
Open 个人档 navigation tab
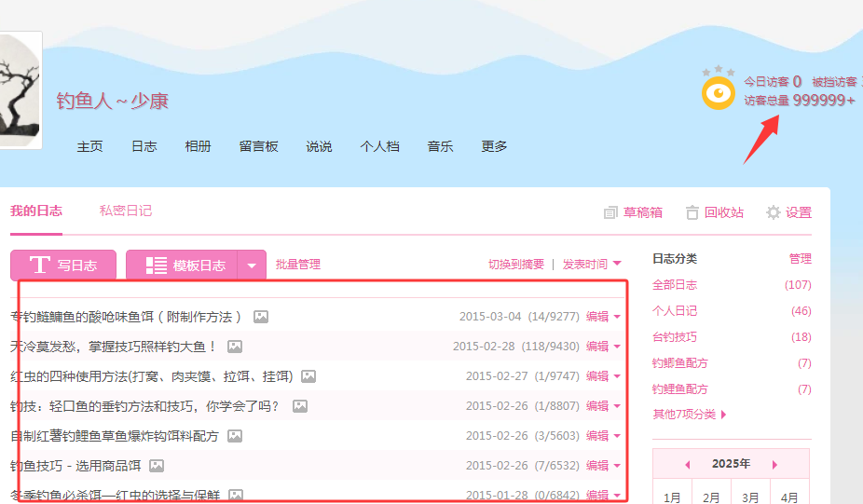(x=379, y=146)
